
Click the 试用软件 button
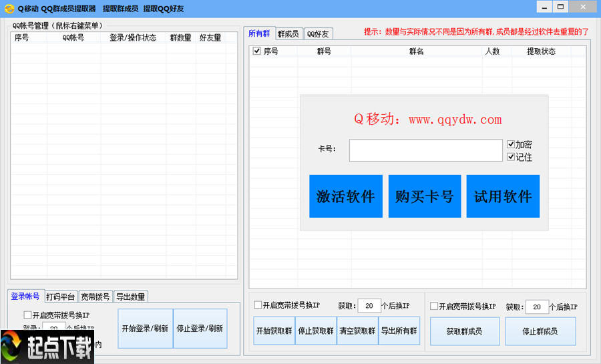pos(503,196)
